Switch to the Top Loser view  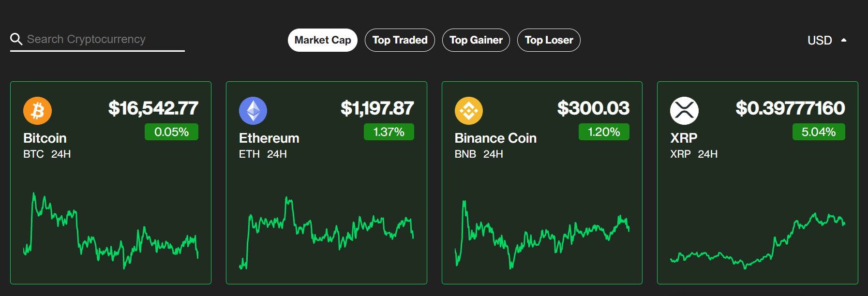click(x=549, y=40)
